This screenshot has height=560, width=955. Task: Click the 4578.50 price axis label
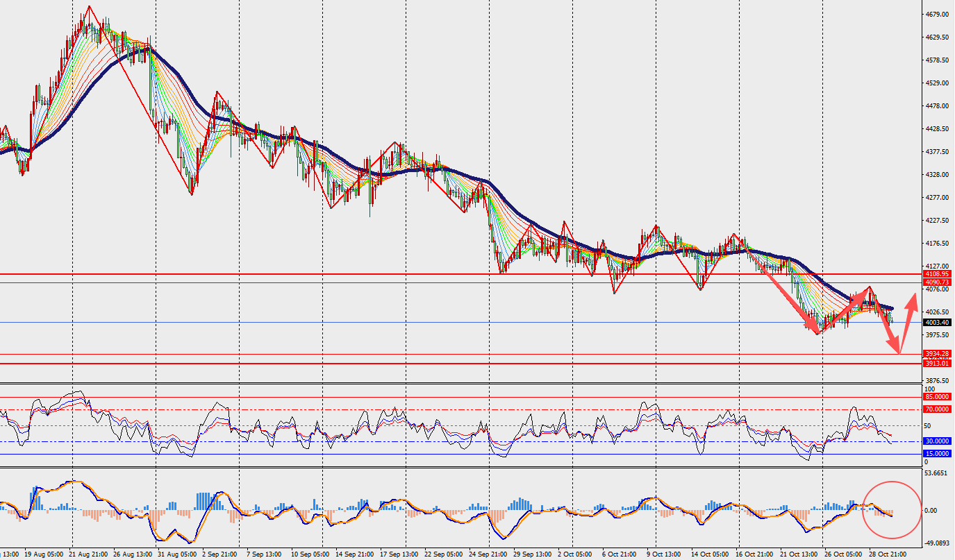coord(937,60)
